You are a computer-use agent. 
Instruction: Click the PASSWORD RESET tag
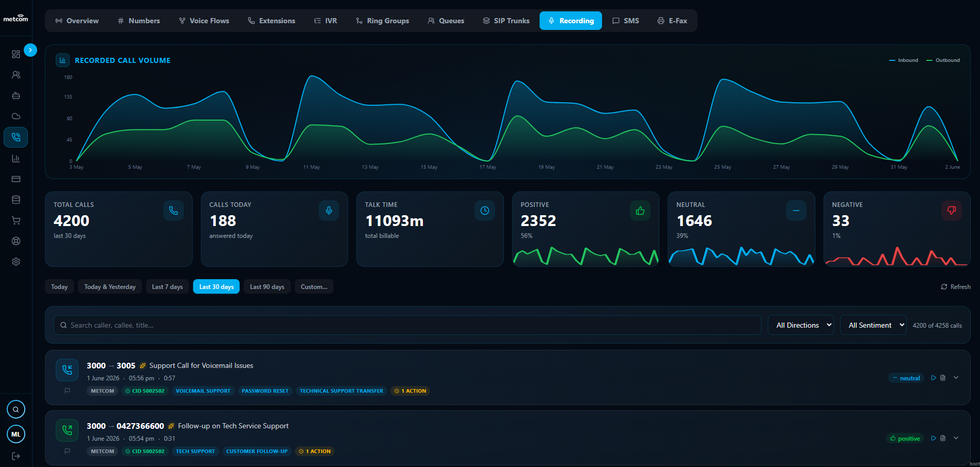tap(265, 391)
